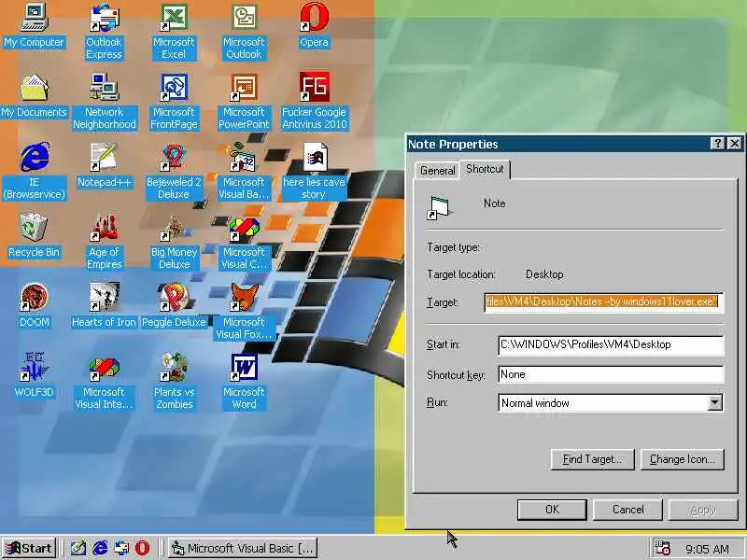Click the Change Icon button
Viewport: 747px width, 560px height.
(683, 459)
